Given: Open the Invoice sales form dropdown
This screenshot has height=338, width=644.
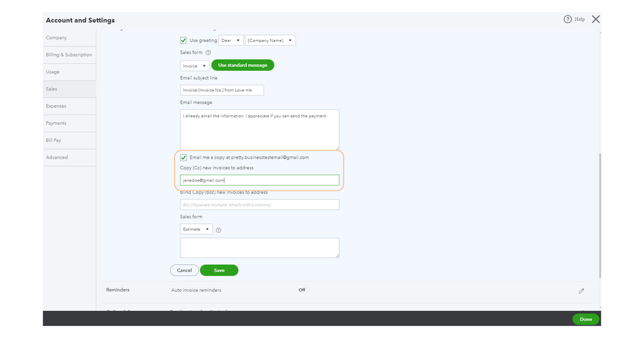Looking at the screenshot, I should 195,66.
